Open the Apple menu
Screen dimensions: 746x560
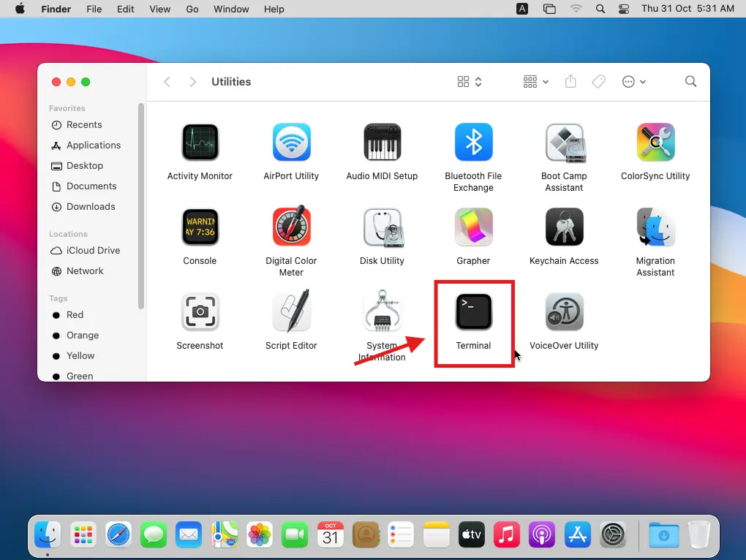pos(20,9)
